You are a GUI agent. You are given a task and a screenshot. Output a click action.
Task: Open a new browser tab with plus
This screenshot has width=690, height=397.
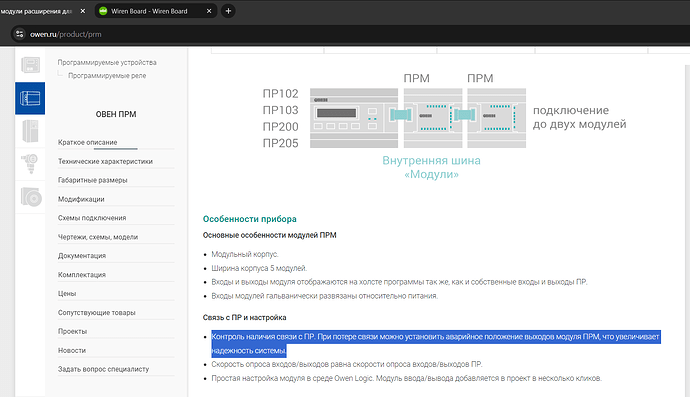click(x=228, y=11)
